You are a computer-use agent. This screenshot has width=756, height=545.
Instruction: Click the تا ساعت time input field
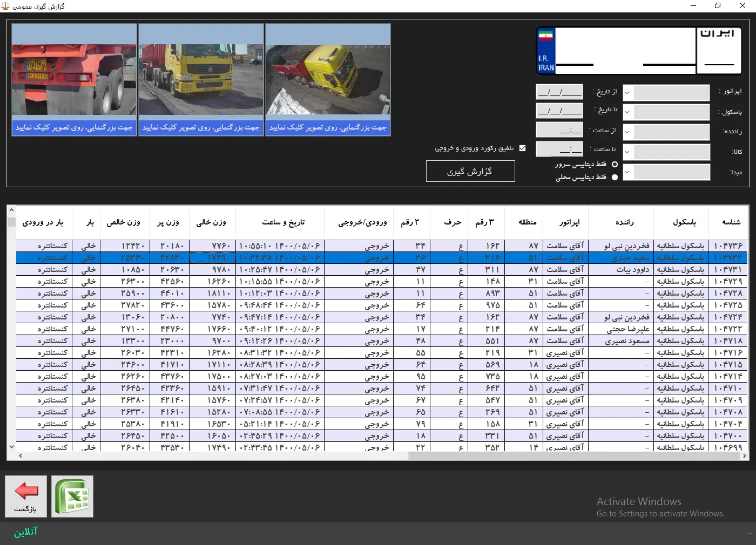point(559,149)
